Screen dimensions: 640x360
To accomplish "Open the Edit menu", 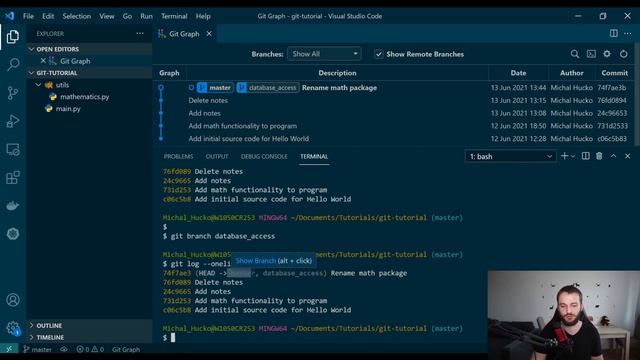I will [48, 16].
